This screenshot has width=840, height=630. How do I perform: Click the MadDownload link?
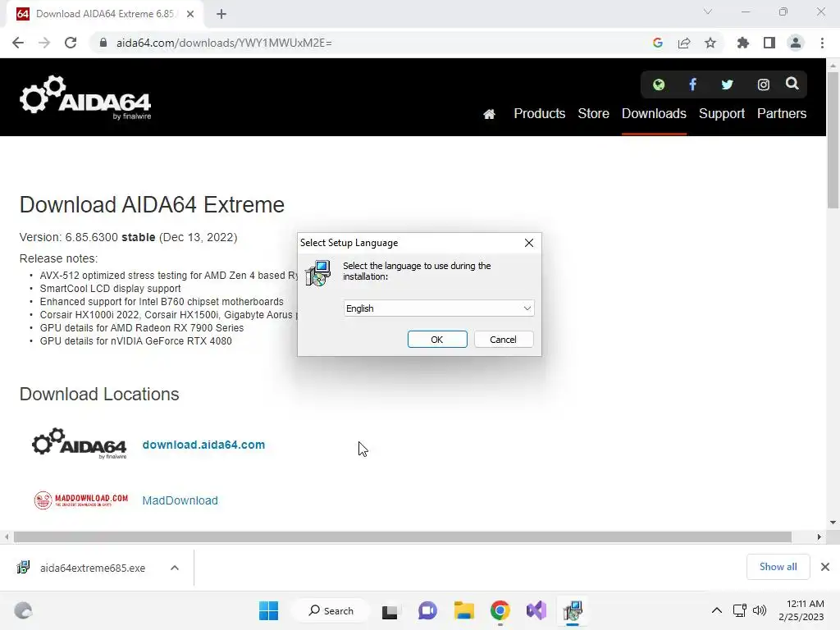(x=180, y=500)
